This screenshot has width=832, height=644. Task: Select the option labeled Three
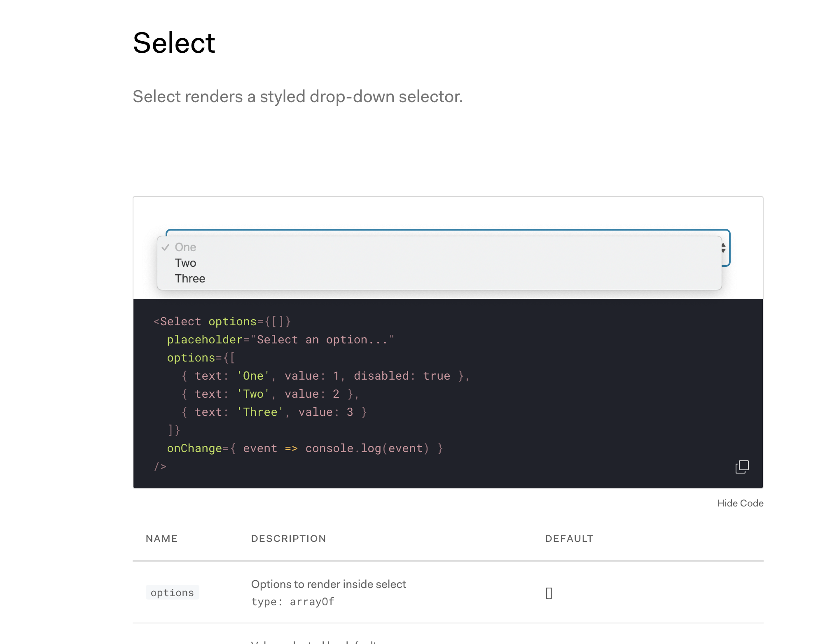click(190, 278)
